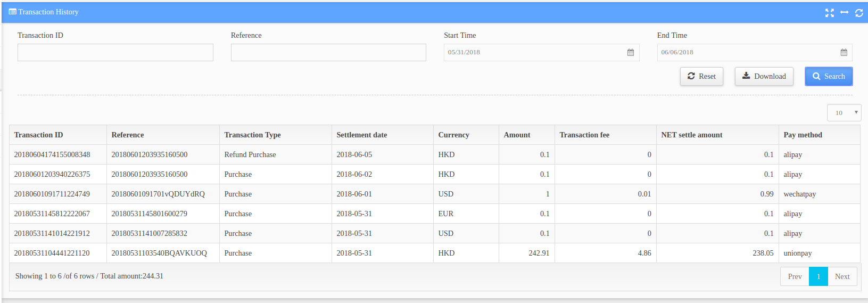This screenshot has width=868, height=303.
Task: Go to the Prev page
Action: click(x=795, y=276)
